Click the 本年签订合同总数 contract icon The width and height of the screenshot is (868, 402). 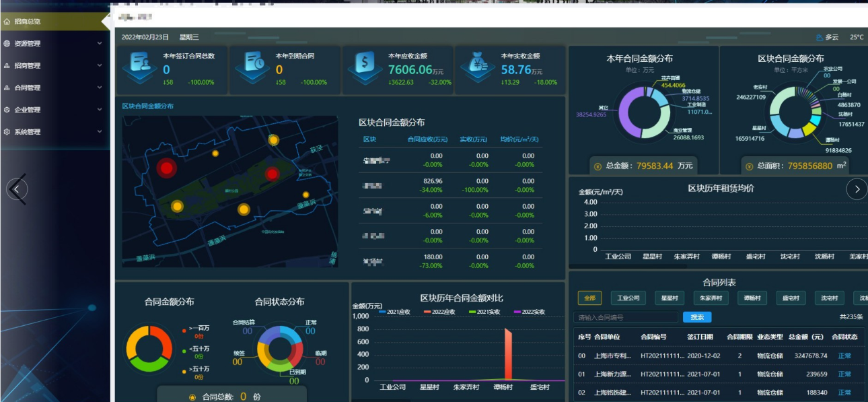tap(140, 65)
